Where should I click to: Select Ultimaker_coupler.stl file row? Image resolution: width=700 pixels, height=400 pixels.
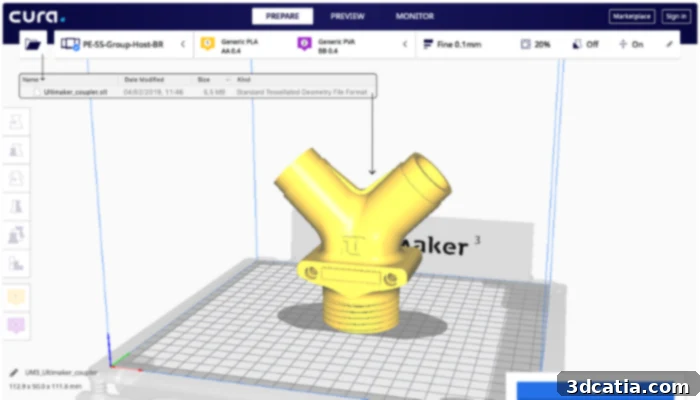point(198,92)
